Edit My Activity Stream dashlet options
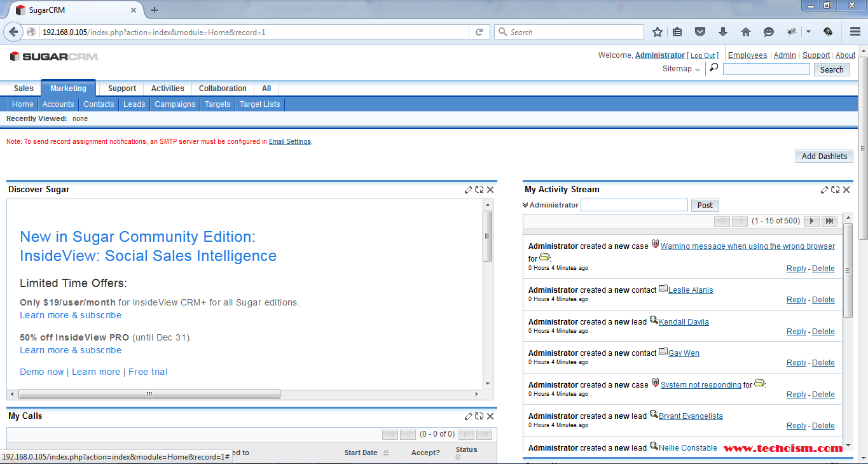 click(x=825, y=190)
